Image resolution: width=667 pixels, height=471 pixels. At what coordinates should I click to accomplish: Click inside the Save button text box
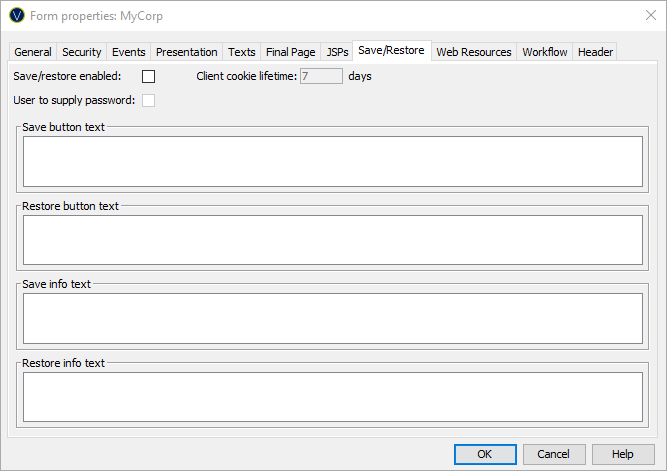[x=332, y=161]
